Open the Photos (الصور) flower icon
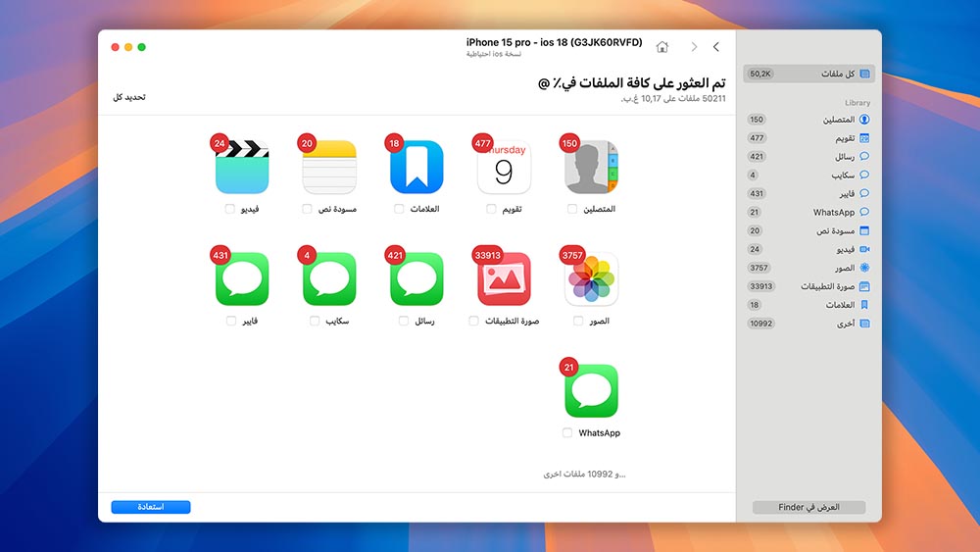 591,278
